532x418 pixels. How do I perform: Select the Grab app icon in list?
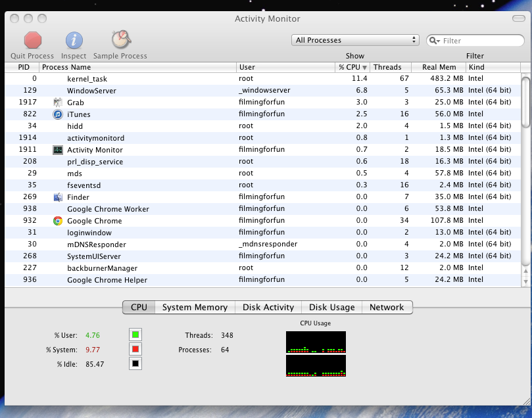click(58, 102)
